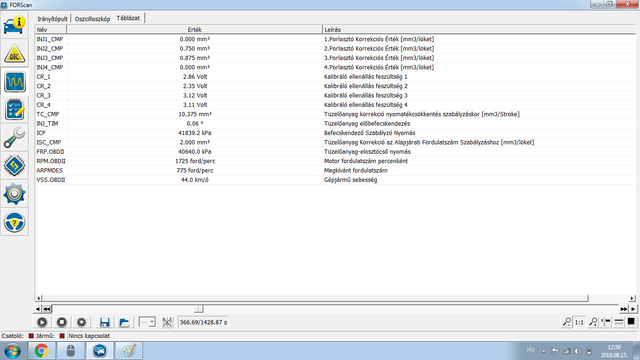Open the service functions wrench section

[15, 138]
